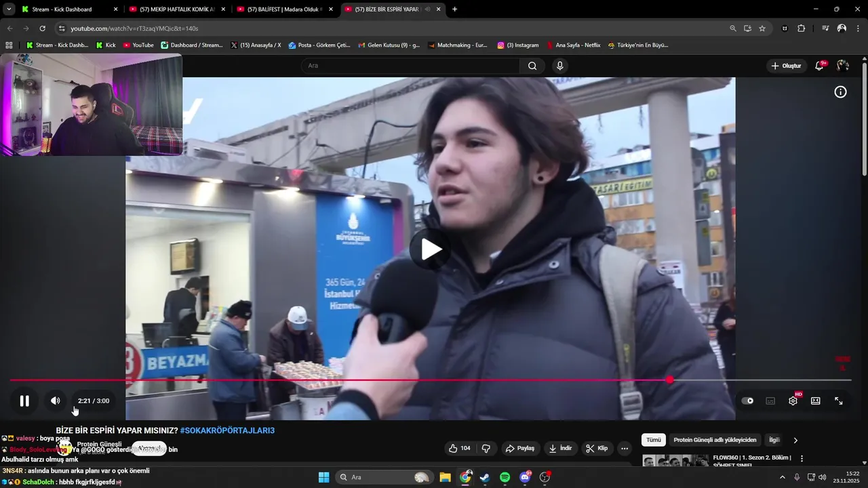Open Discord from taskbar
The height and width of the screenshot is (488, 868).
click(525, 477)
